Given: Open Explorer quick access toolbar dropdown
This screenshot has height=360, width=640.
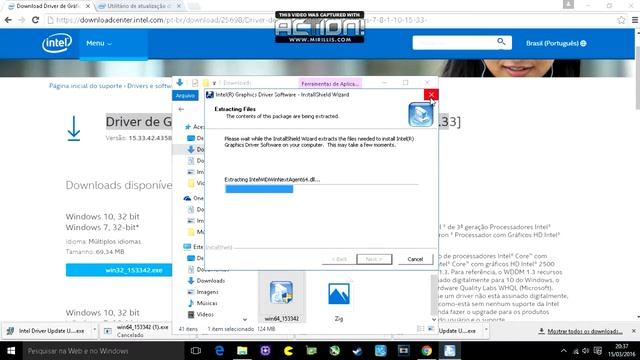Looking at the screenshot, I should pyautogui.click(x=214, y=83).
